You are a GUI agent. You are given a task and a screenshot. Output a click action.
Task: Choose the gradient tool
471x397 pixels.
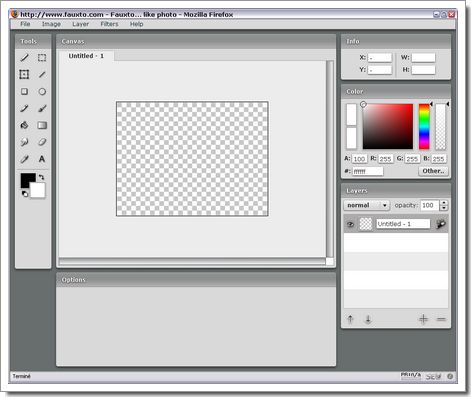(42, 125)
